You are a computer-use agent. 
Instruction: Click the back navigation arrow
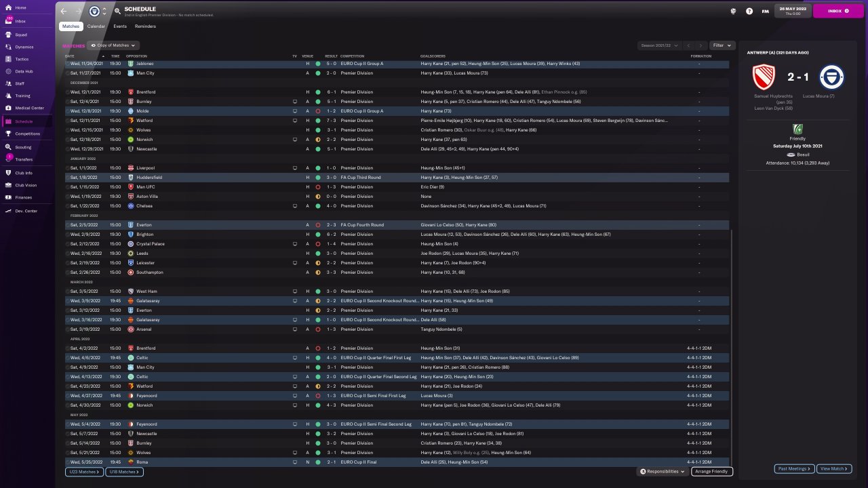coord(64,11)
